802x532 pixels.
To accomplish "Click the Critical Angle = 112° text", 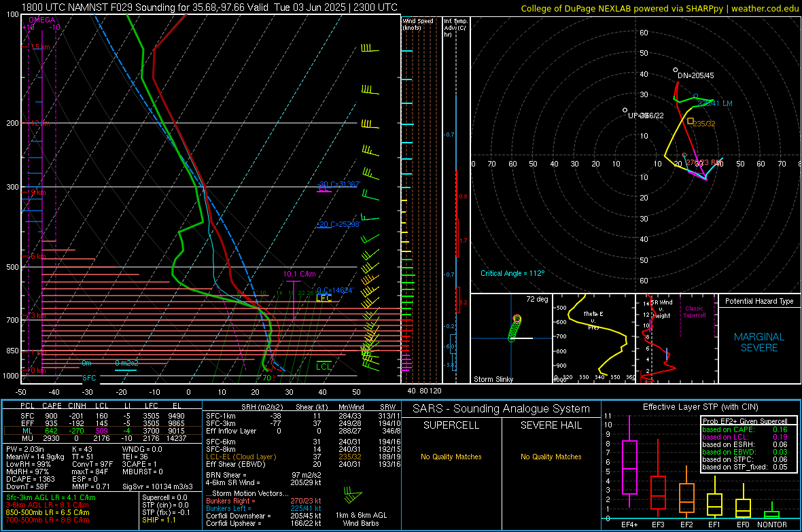I will (x=512, y=273).
